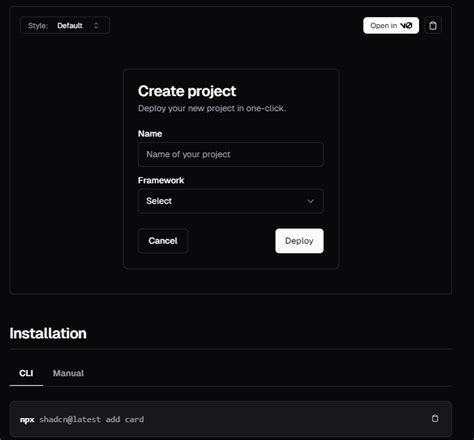The height and width of the screenshot is (440, 474).
Task: Click the Installation section heading
Action: coord(48,333)
